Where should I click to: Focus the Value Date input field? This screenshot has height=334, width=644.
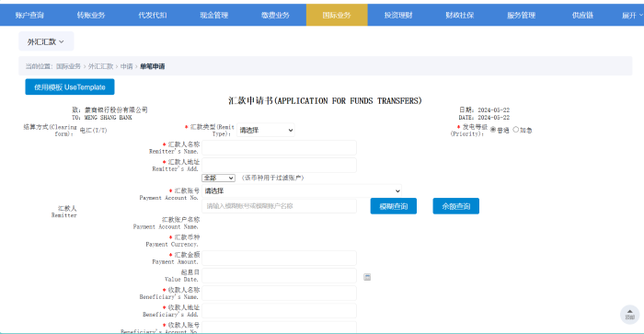tap(280, 276)
